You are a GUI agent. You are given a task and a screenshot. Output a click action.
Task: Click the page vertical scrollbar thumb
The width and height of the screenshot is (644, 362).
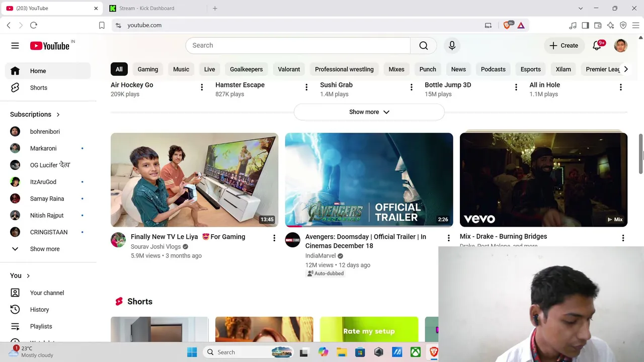[x=640, y=154]
